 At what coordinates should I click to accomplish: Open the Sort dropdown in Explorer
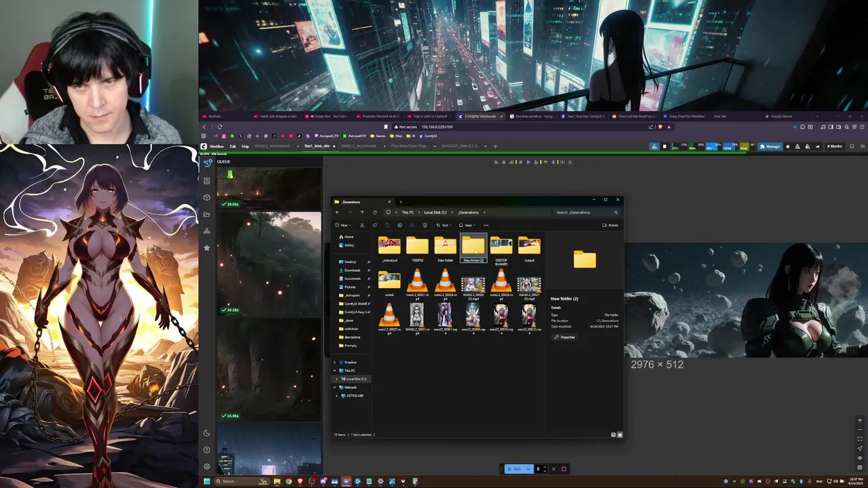pyautogui.click(x=444, y=225)
